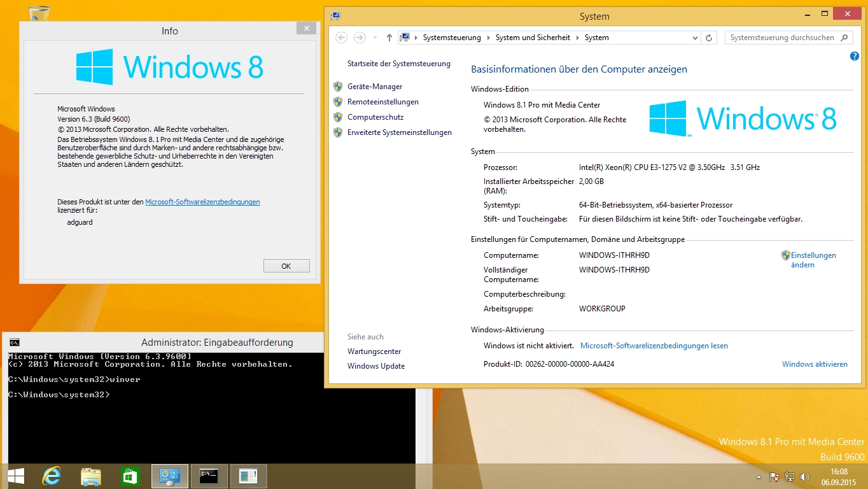Go back in System window
This screenshot has height=489, width=868.
(x=342, y=38)
